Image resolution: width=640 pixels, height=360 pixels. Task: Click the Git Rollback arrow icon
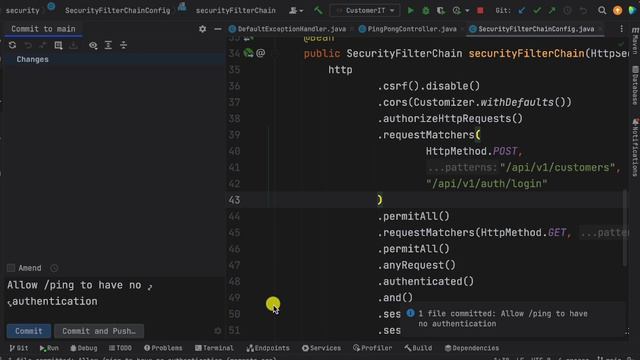583,10
